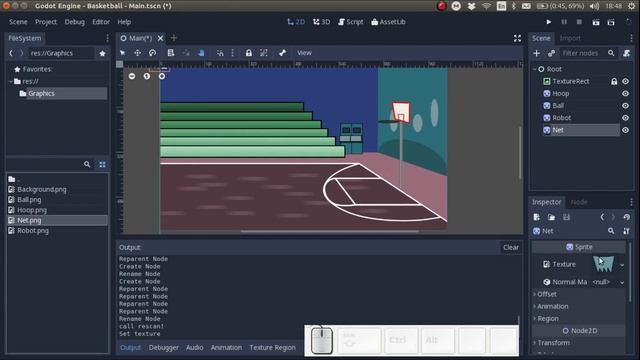
Task: Activate the Rotate Mode tool
Action: point(152,53)
